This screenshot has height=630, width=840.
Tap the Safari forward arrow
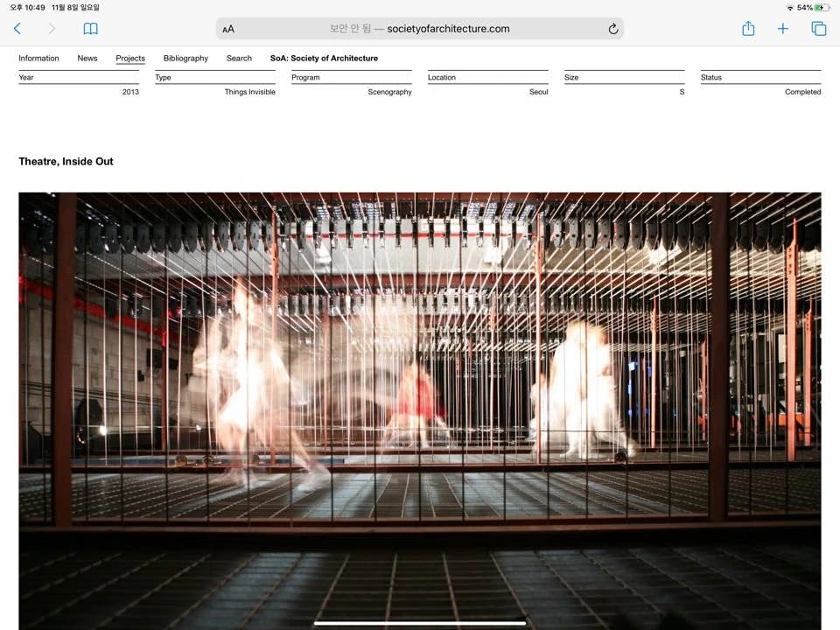tap(52, 28)
